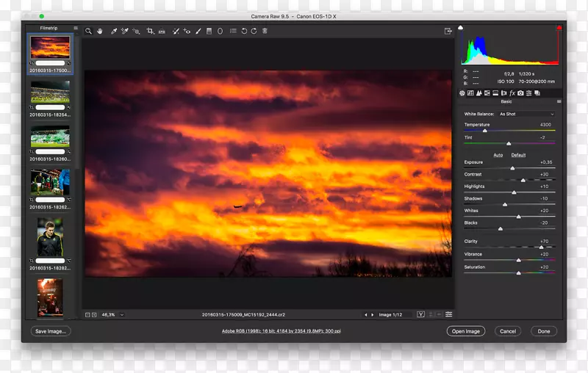588x373 pixels.
Task: Open the Camera Calibration panel tab
Action: click(x=520, y=93)
